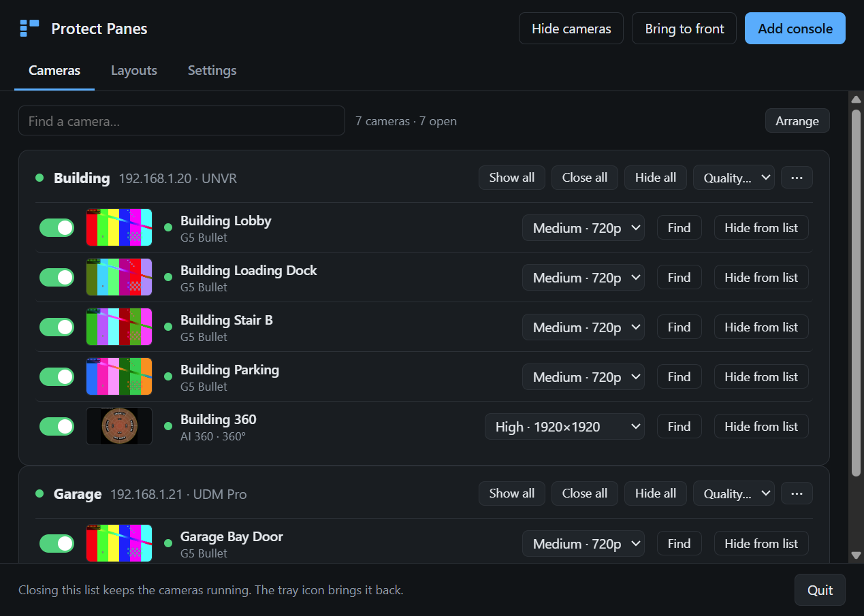
Task: Open the Building console more-options ellipsis menu
Action: pos(797,178)
